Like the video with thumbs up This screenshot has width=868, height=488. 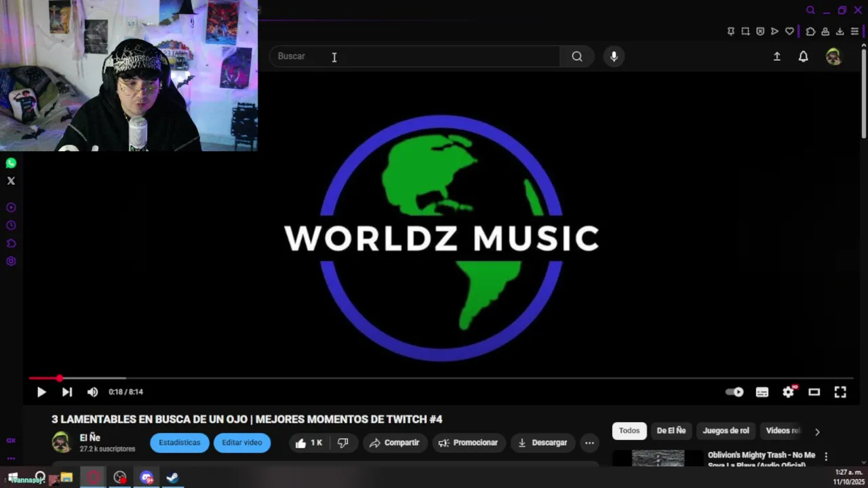(x=309, y=443)
